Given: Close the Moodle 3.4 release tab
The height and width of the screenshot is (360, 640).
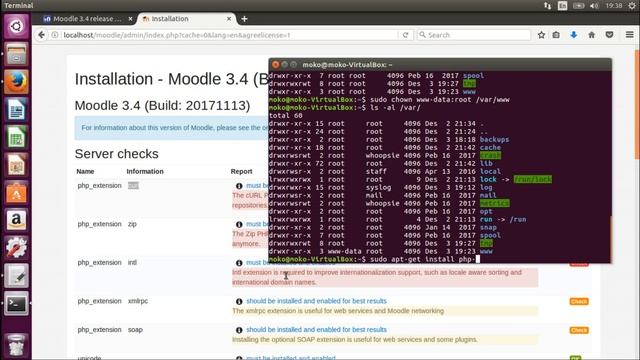Looking at the screenshot, I should (x=130, y=19).
